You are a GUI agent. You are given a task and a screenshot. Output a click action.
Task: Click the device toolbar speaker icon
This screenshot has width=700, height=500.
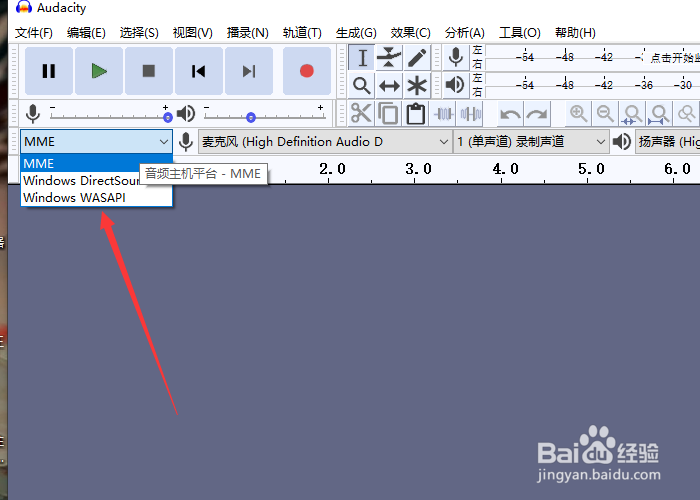(x=621, y=142)
